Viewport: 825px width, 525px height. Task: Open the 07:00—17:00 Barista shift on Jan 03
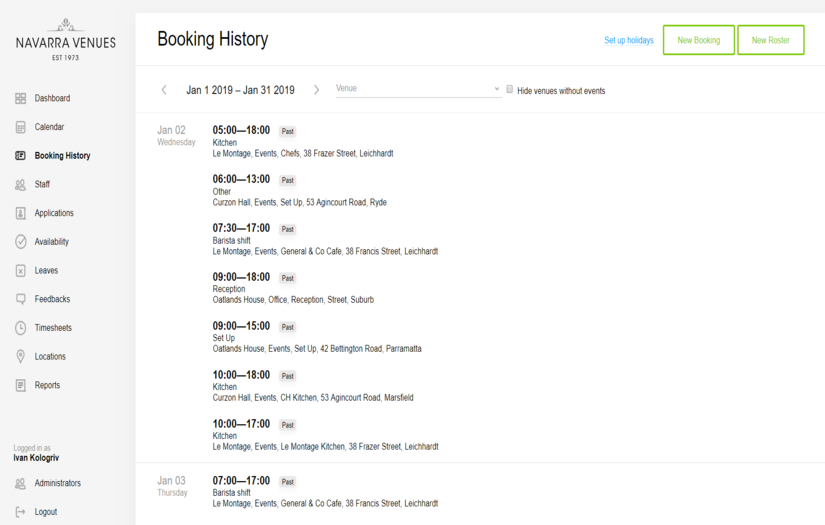tap(325, 492)
